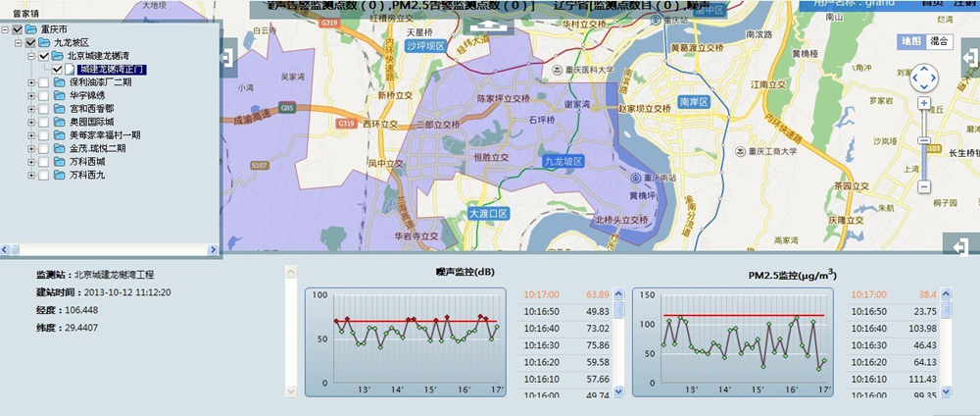Click the PM2.5 reading 10:16:10 row
This screenshot has height=416, width=980.
click(x=894, y=379)
